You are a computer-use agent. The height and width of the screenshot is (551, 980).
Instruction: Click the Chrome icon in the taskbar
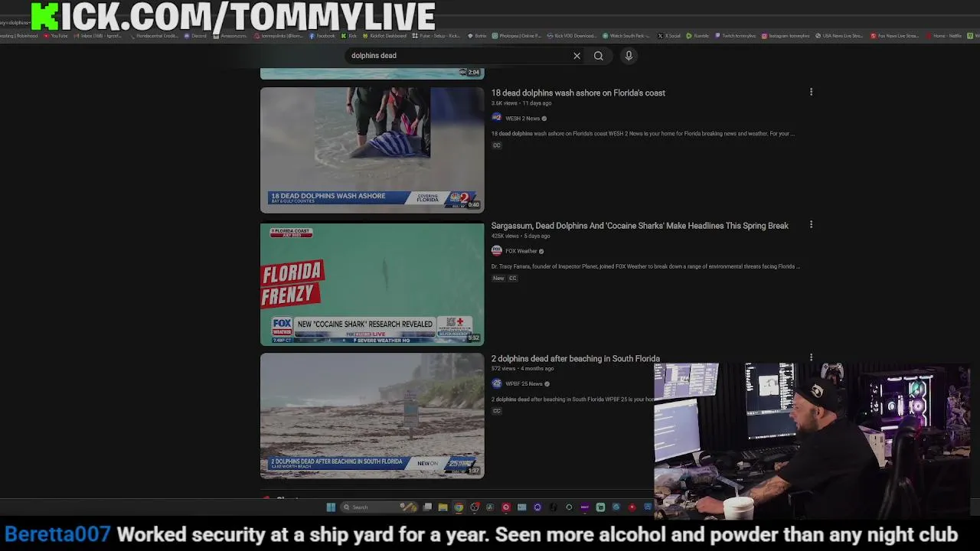click(x=459, y=507)
